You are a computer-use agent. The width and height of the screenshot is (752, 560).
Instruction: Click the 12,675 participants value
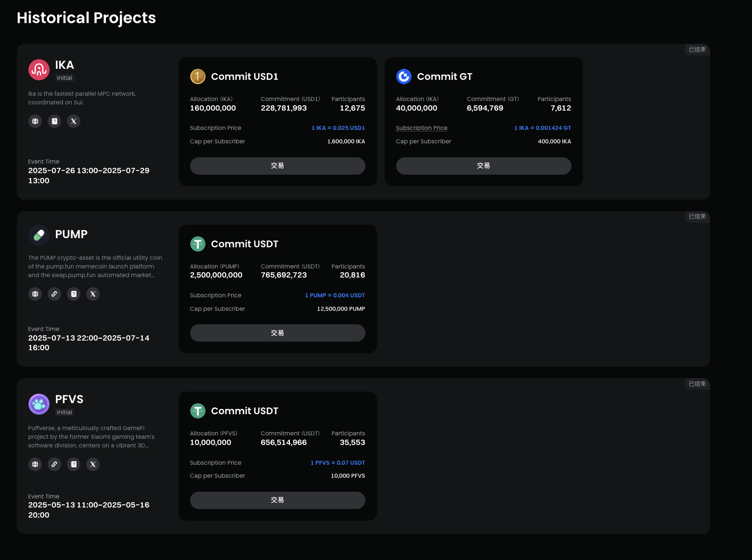click(352, 108)
